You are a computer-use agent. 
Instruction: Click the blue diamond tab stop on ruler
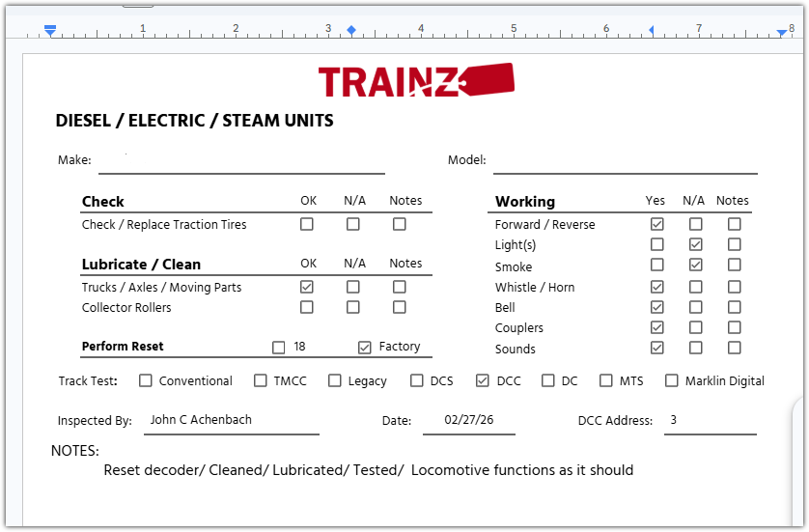coord(351,30)
